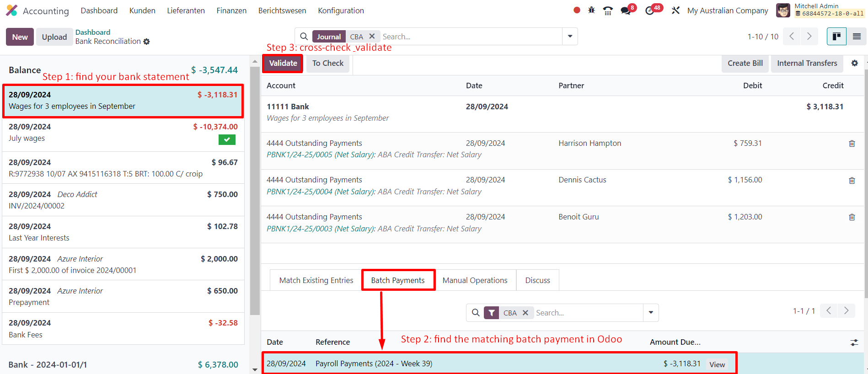Open the My Australian Company switcher
The width and height of the screenshot is (868, 374).
pyautogui.click(x=727, y=11)
